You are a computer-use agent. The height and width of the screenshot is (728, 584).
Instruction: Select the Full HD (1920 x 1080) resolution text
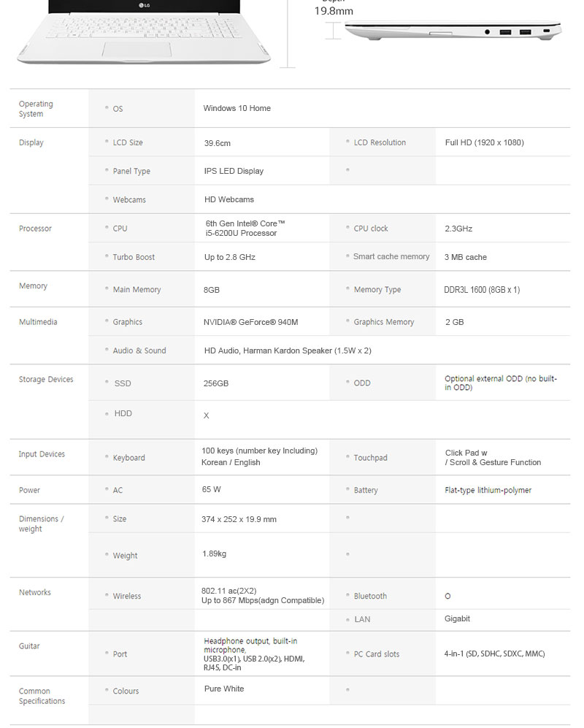(484, 142)
